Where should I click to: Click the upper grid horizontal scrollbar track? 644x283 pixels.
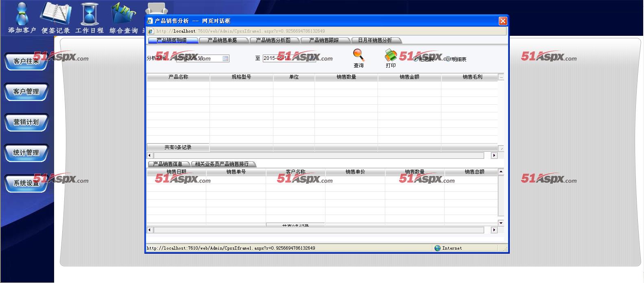[319, 156]
